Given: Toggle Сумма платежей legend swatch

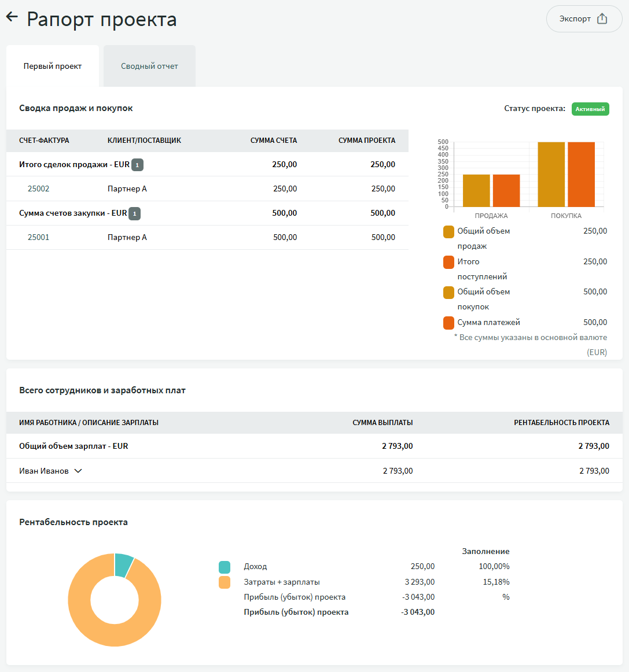Looking at the screenshot, I should [448, 323].
